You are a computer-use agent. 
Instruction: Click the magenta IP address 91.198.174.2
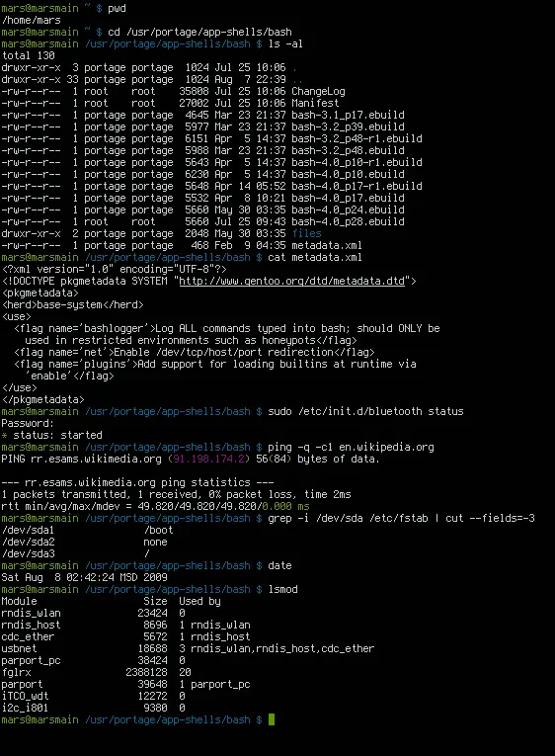(209, 459)
